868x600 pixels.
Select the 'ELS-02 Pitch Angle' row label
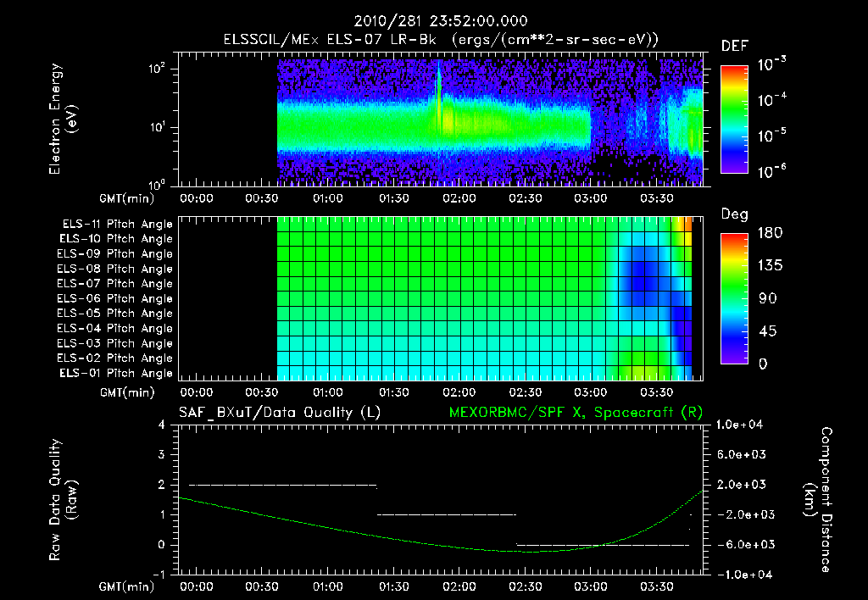pyautogui.click(x=115, y=358)
